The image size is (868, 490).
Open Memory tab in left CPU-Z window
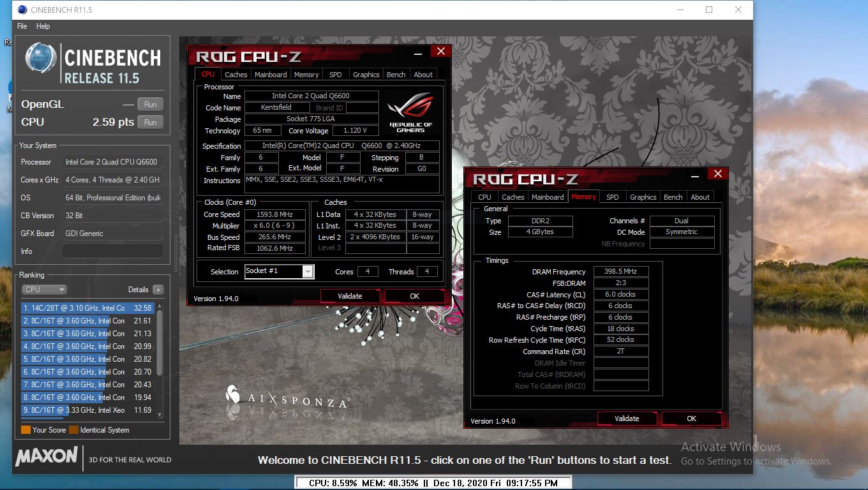click(x=306, y=75)
